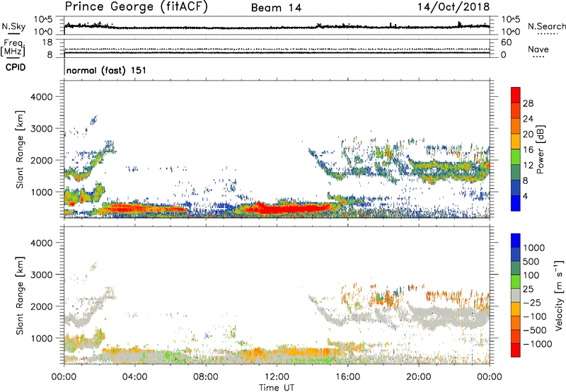Image resolution: width=566 pixels, height=392 pixels.
Task: Click the Velocity [m s-1] color bar label
Action: 559,295
